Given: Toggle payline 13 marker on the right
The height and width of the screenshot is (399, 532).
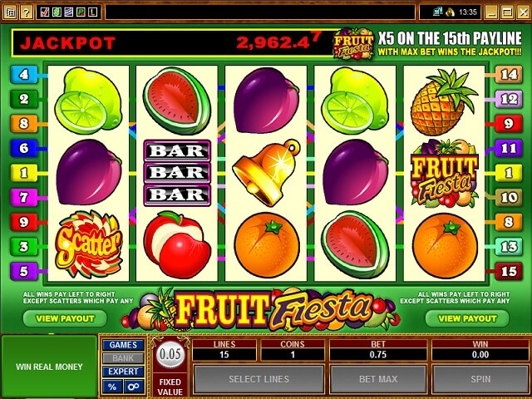Looking at the screenshot, I should [x=509, y=247].
